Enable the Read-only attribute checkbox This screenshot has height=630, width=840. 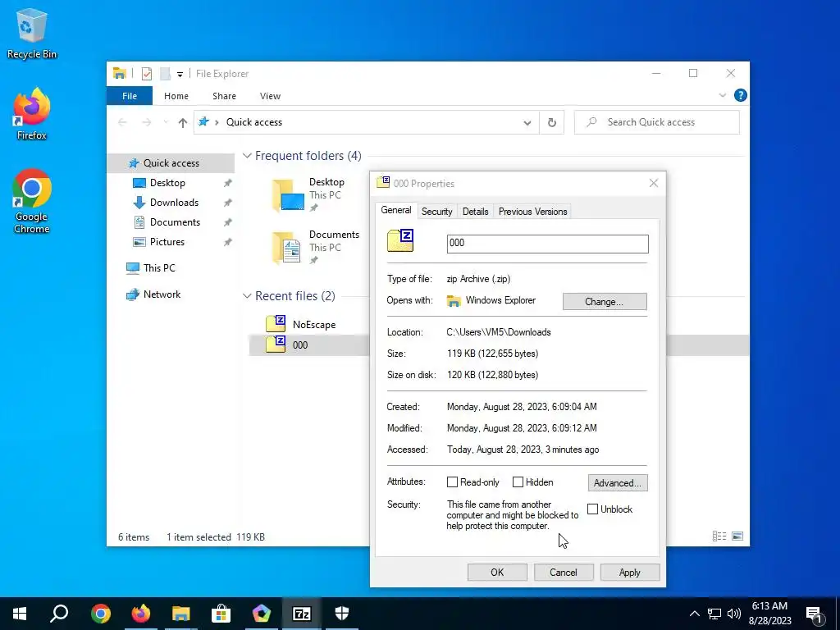pyautogui.click(x=452, y=482)
